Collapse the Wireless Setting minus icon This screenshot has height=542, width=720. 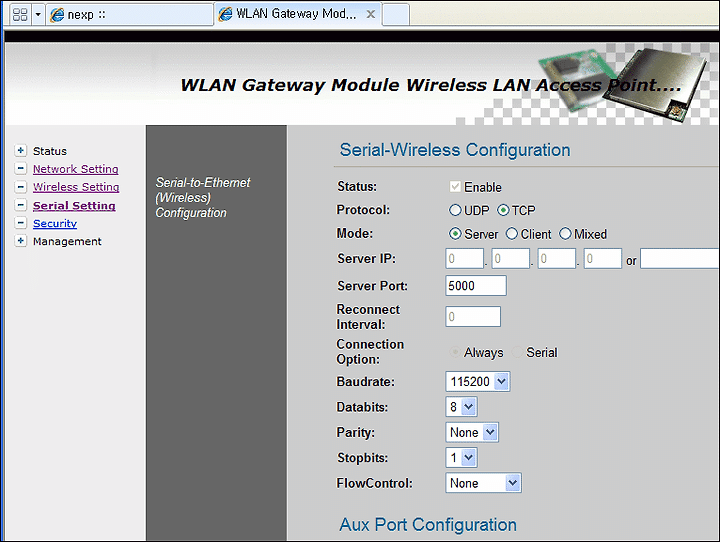[21, 186]
